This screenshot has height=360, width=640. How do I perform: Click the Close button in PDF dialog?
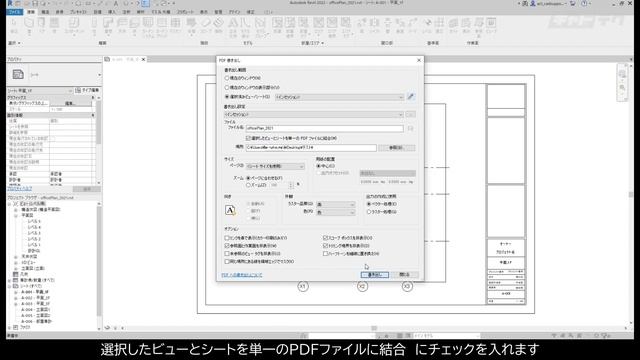click(404, 275)
